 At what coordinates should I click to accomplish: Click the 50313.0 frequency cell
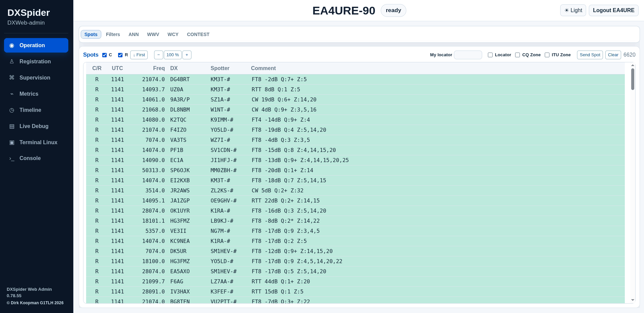point(153,170)
